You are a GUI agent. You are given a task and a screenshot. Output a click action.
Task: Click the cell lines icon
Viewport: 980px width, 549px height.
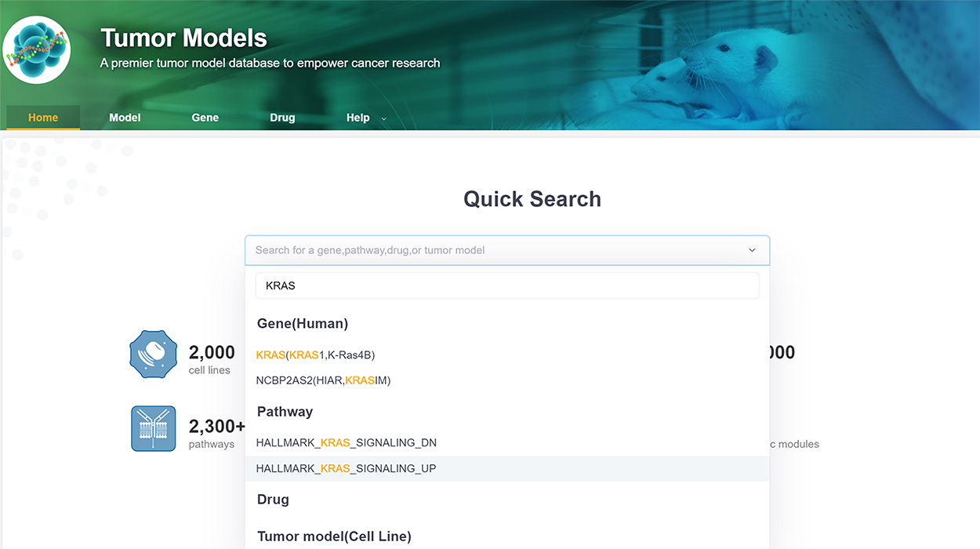(153, 354)
